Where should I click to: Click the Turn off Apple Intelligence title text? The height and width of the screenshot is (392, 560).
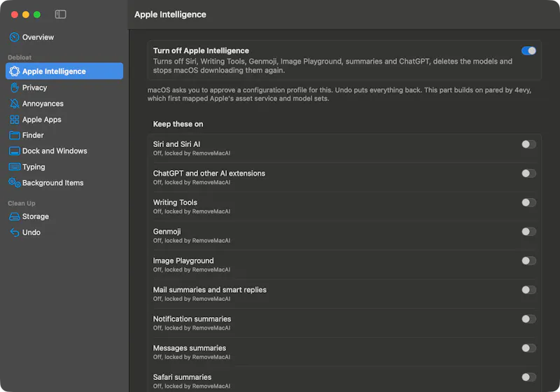click(x=201, y=50)
